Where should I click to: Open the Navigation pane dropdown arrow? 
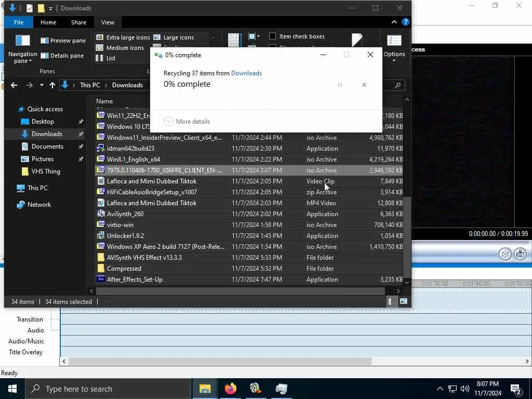click(30, 61)
